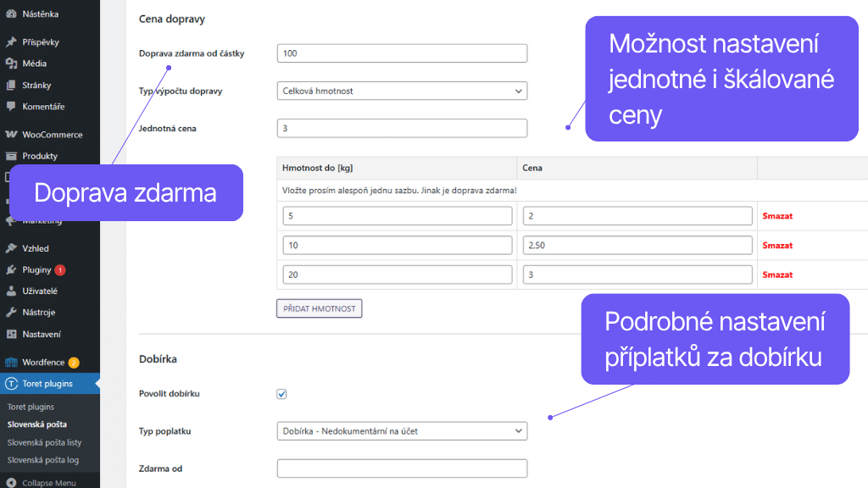
Task: Select the WooCommerce sidebar icon
Action: [12, 134]
